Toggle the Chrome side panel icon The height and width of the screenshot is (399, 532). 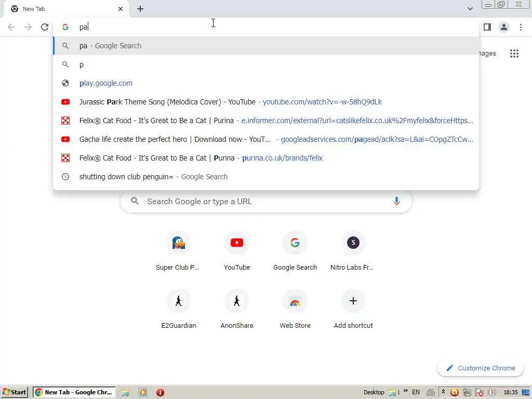click(487, 27)
